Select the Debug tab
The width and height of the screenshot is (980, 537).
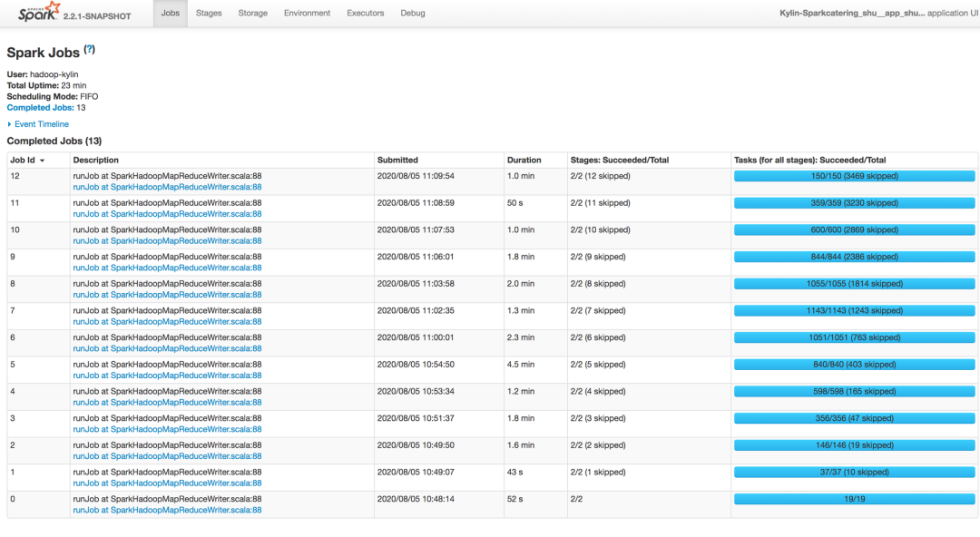pyautogui.click(x=412, y=14)
